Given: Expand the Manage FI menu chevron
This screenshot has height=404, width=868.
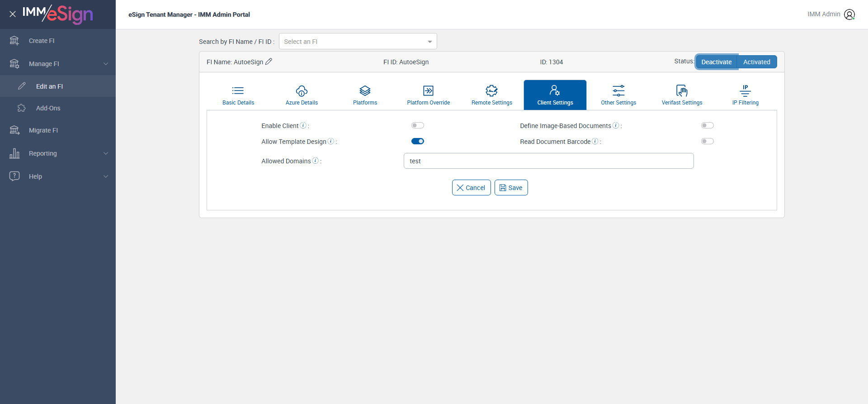Looking at the screenshot, I should point(106,64).
